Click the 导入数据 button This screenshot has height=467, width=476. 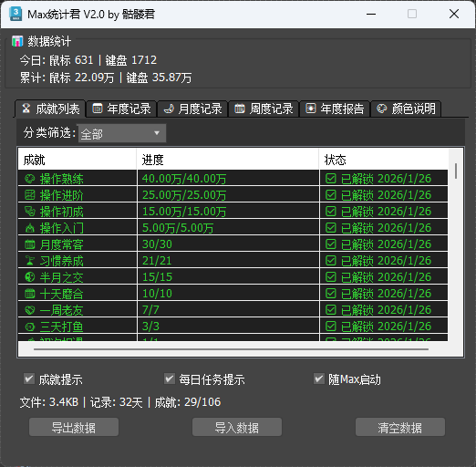pyautogui.click(x=237, y=427)
